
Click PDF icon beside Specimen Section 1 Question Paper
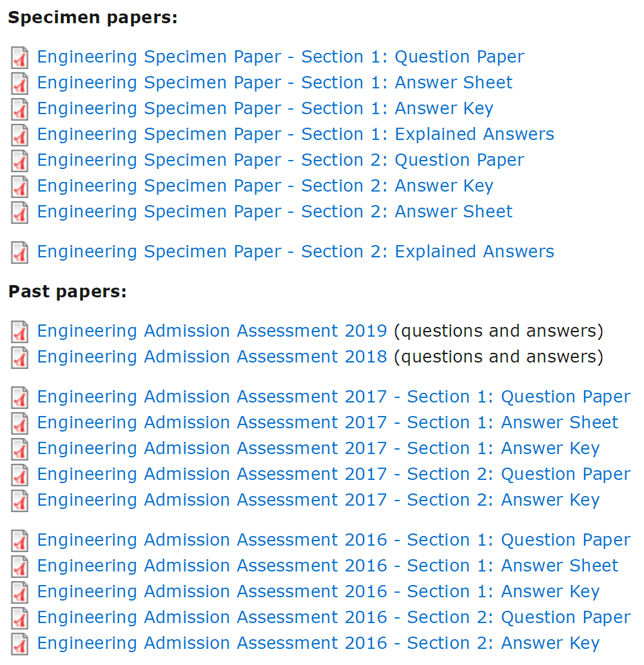coord(20,58)
